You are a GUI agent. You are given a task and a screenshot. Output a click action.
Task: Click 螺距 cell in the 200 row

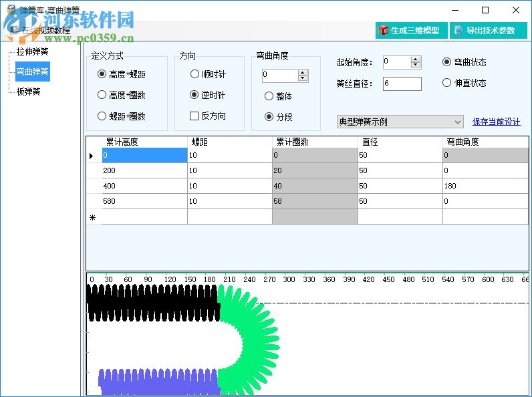(x=230, y=170)
